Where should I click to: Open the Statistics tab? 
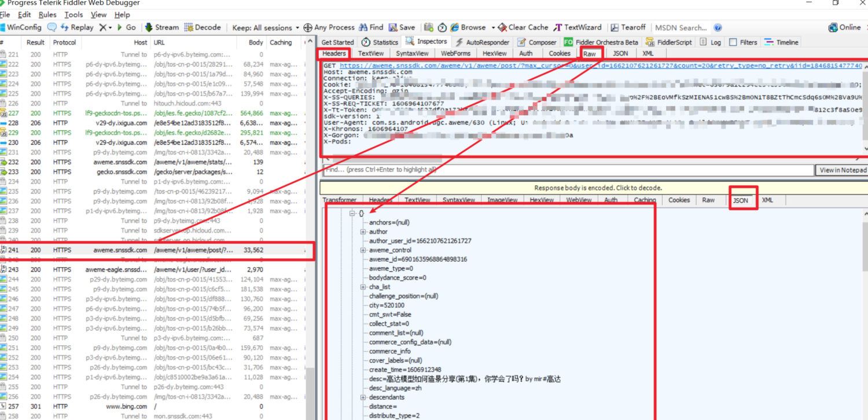click(x=380, y=42)
